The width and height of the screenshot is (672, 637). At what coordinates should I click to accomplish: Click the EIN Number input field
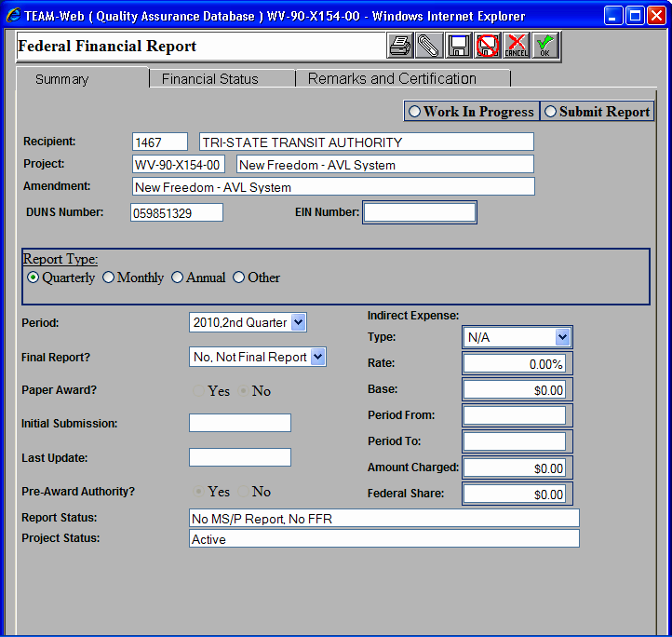[x=420, y=212]
